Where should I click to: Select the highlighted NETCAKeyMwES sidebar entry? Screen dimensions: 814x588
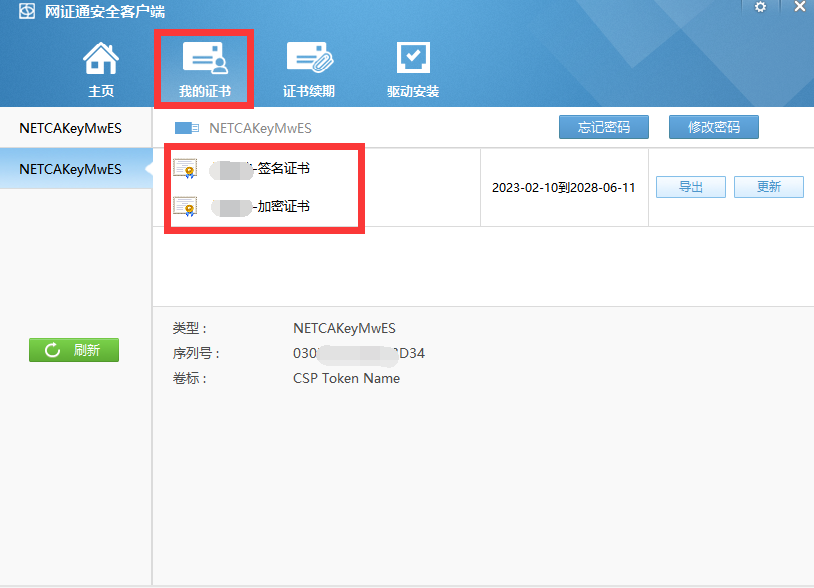coord(70,169)
